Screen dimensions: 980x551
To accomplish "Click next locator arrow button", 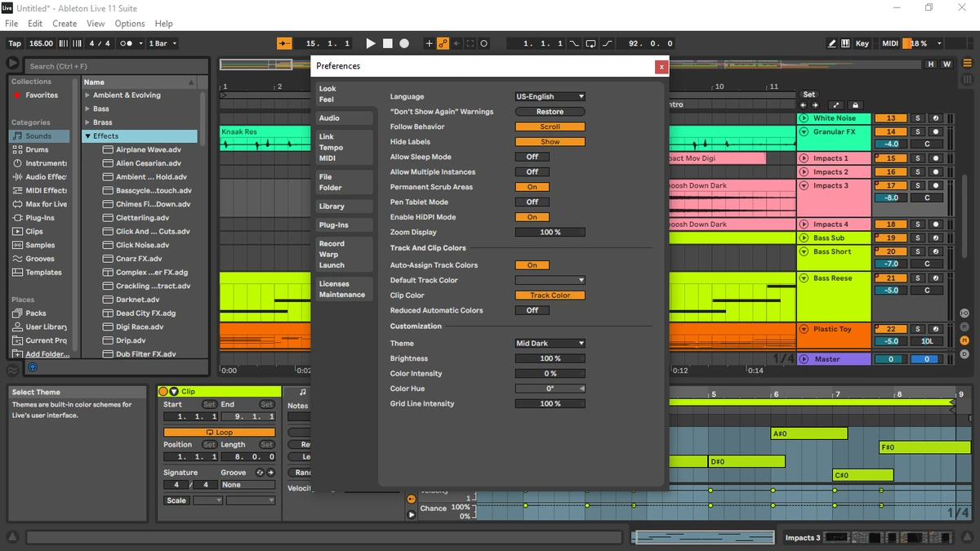I will [815, 105].
